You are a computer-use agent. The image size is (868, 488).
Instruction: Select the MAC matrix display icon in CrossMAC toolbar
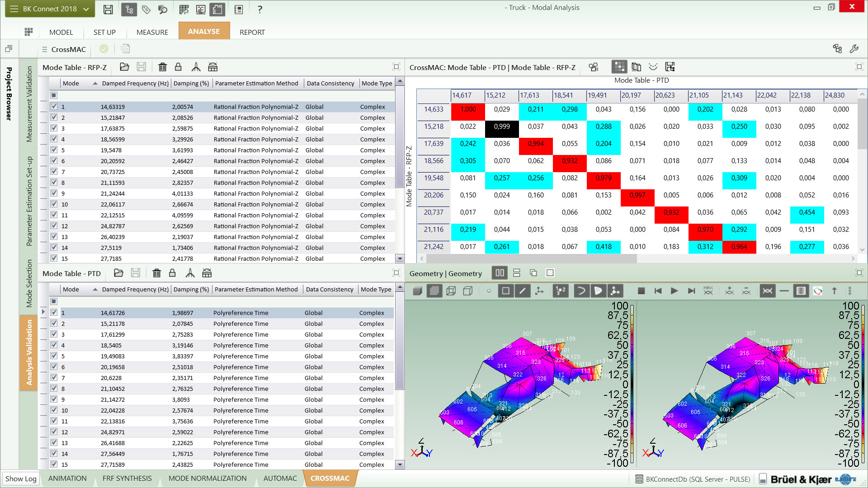click(619, 67)
